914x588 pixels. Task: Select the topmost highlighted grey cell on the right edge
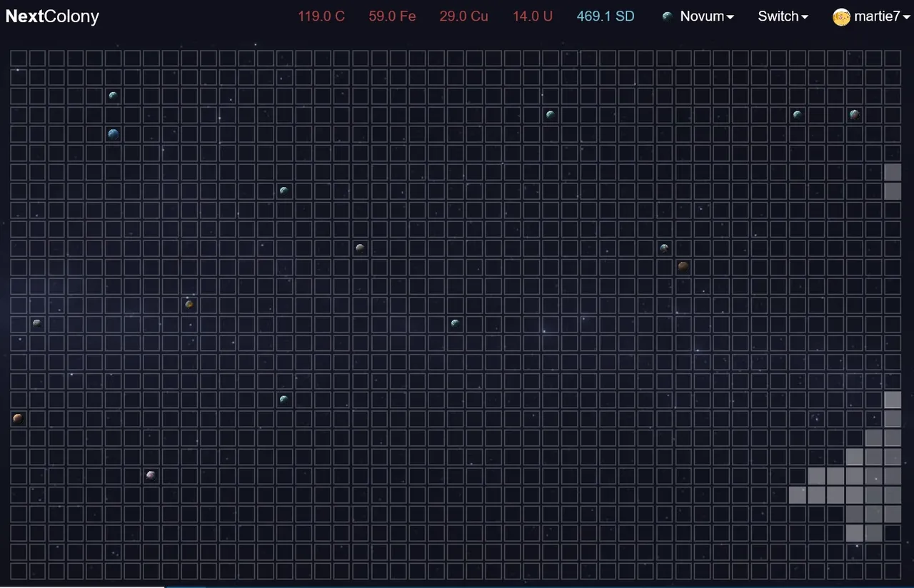893,172
